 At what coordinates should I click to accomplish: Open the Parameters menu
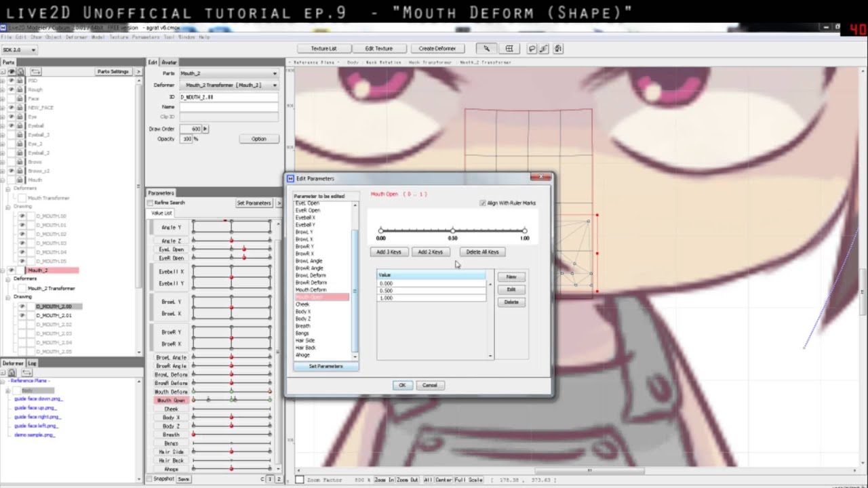(146, 37)
